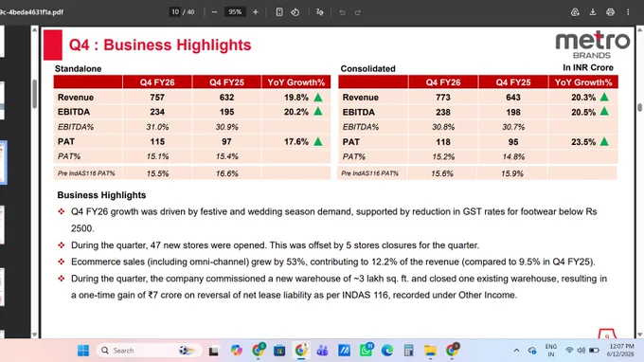Click the '15.9%' Pre IndAS116 PAT cell
The width and height of the screenshot is (644, 362).
(x=512, y=173)
